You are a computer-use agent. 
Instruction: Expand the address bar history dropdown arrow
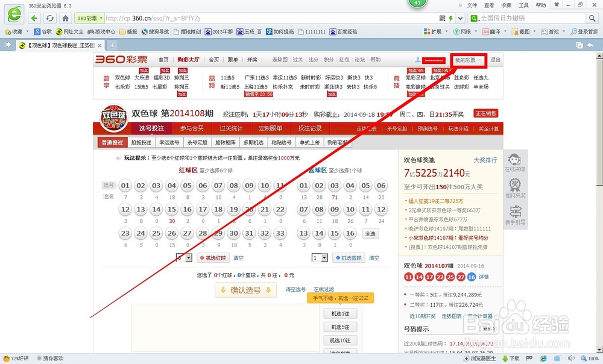(460, 18)
